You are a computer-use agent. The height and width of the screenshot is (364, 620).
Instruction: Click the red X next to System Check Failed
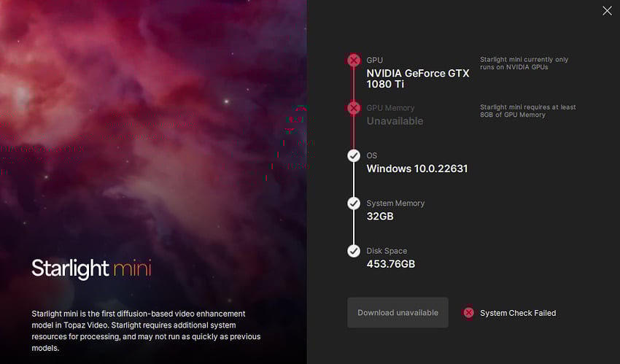click(468, 313)
